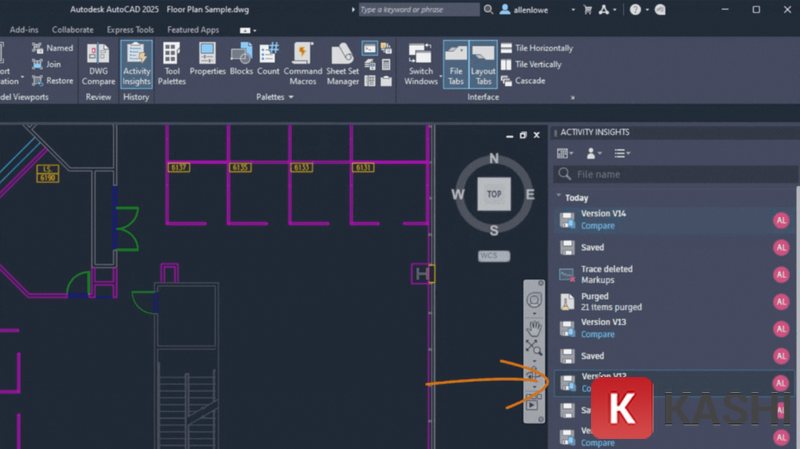Click the Count palette icon
The image size is (800, 449).
tap(268, 63)
